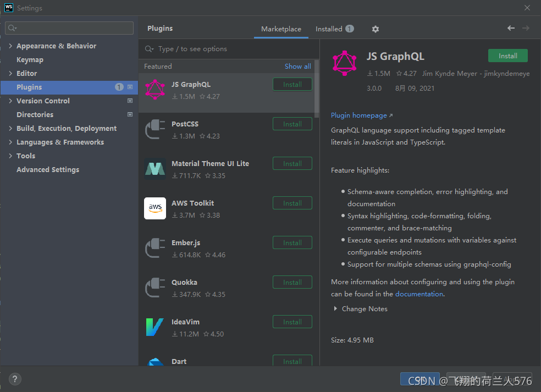Expand the Change Notes section
This screenshot has height=392, width=541.
tap(335, 309)
